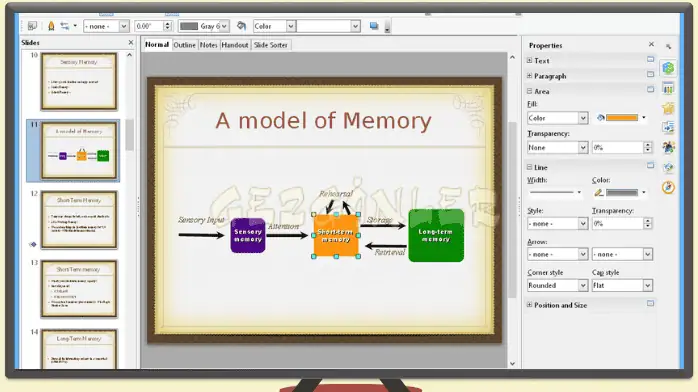Open the Gallery deck in the sidebar
This screenshot has width=698, height=392.
[668, 167]
